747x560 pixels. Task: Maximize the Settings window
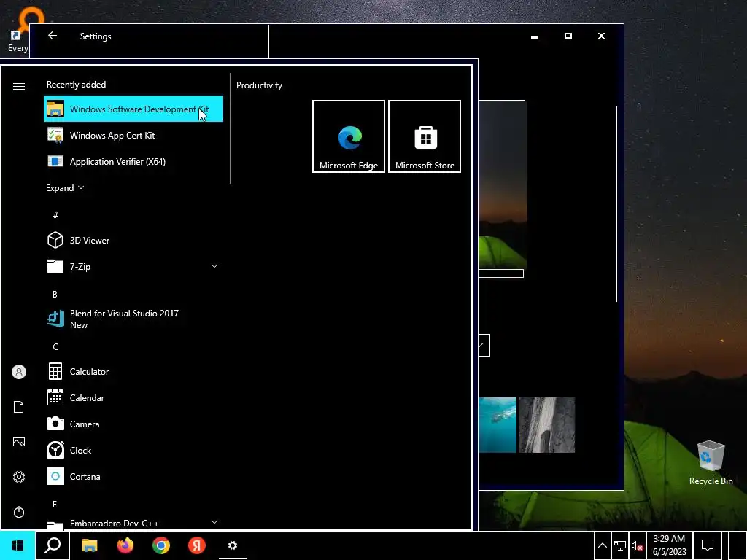pos(568,36)
